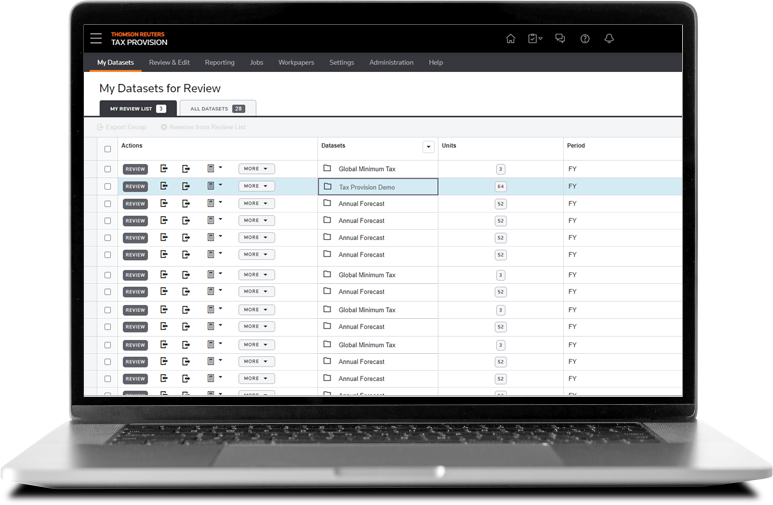Screen dimensions: 773x505
Task: Click the Help question mark icon
Action: pyautogui.click(x=585, y=39)
